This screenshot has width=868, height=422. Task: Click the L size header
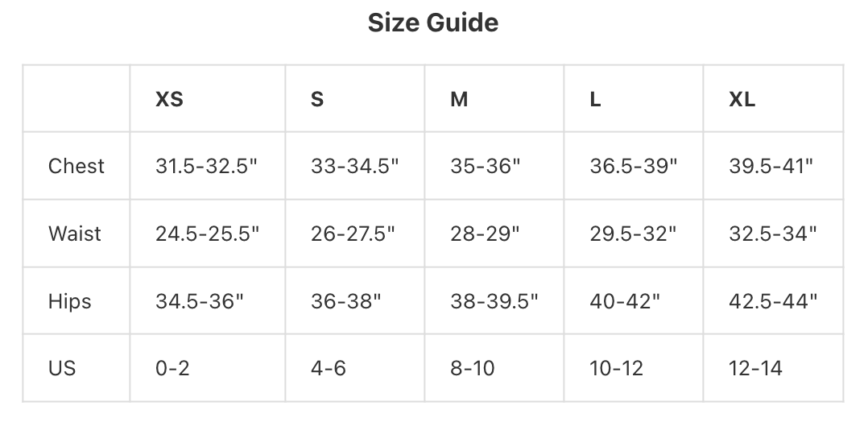[596, 99]
